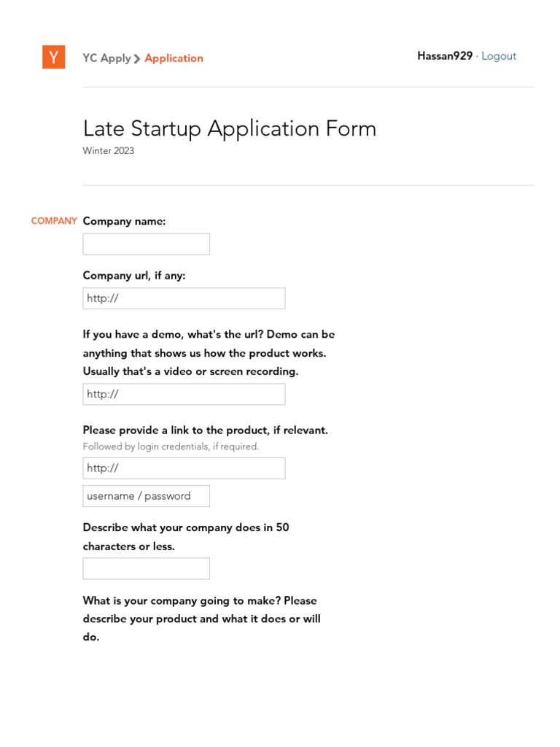
Task: Click the Company url input box
Action: 184,298
